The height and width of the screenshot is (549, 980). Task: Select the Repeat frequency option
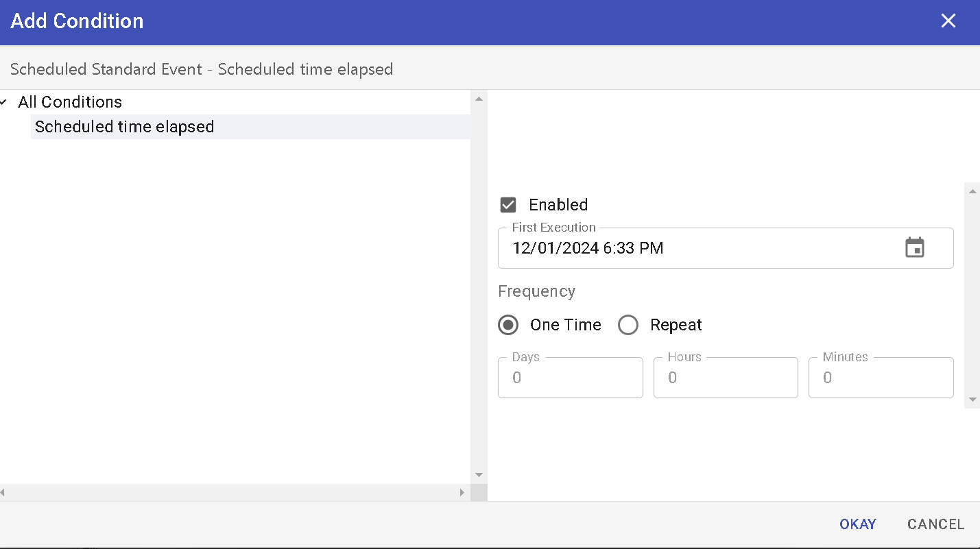pyautogui.click(x=628, y=325)
